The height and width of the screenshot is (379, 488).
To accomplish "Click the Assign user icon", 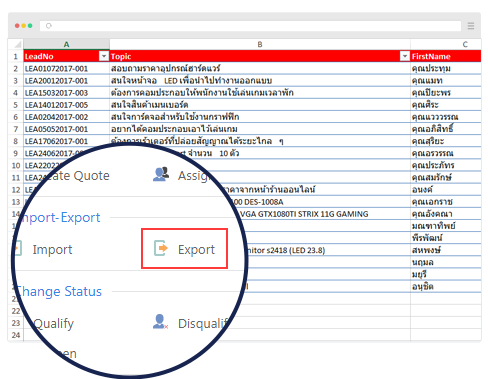I will pyautogui.click(x=161, y=174).
